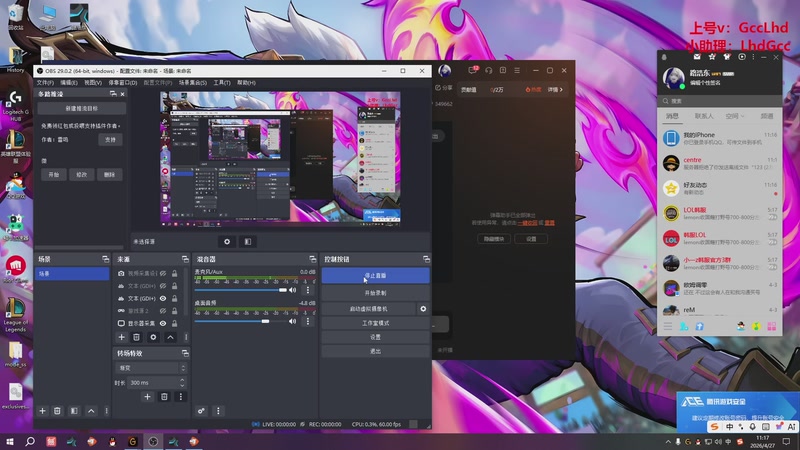Open the 停靠窗口(D) menu in OBS

[x=123, y=83]
